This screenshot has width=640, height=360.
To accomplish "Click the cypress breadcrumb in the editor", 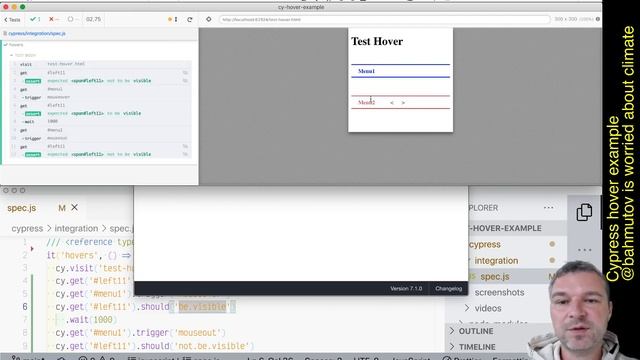I will (x=27, y=229).
